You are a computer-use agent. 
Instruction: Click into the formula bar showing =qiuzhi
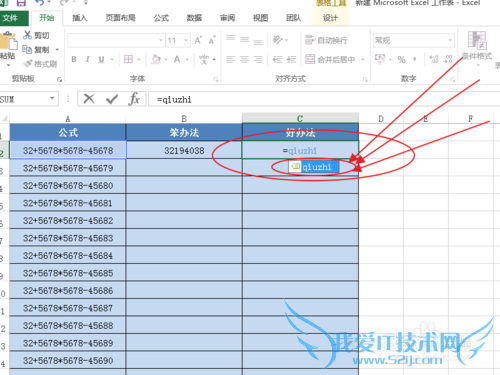[x=324, y=99]
